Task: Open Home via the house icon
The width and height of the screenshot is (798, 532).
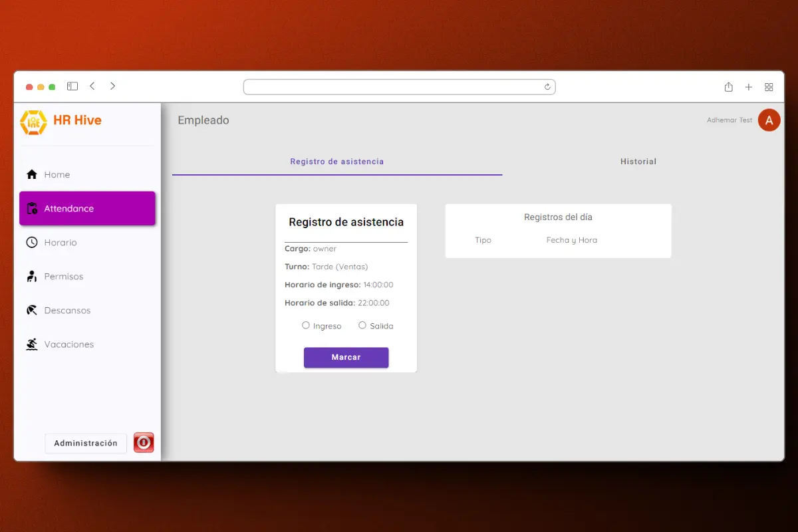Action: click(x=31, y=174)
